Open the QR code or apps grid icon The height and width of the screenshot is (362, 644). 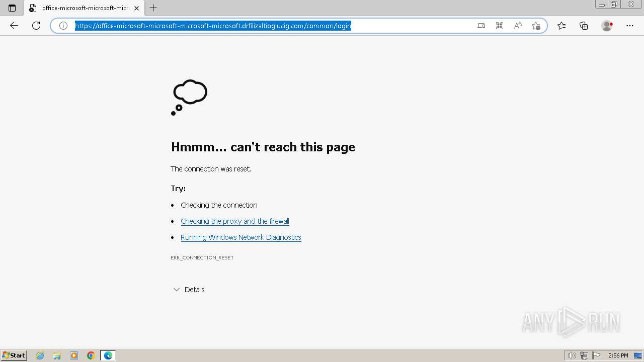pyautogui.click(x=500, y=26)
